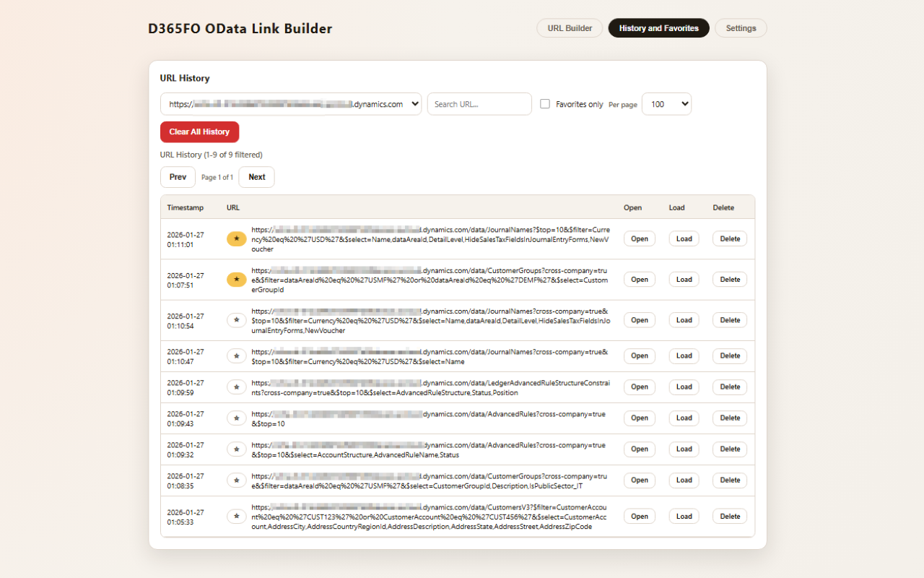
Task: Click the 'Page 1 of 1' label
Action: (x=217, y=177)
